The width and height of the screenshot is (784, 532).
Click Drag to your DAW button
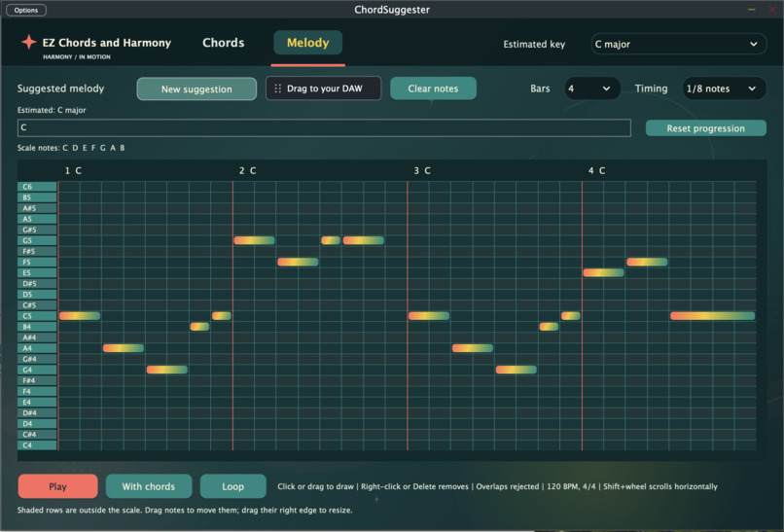(323, 89)
